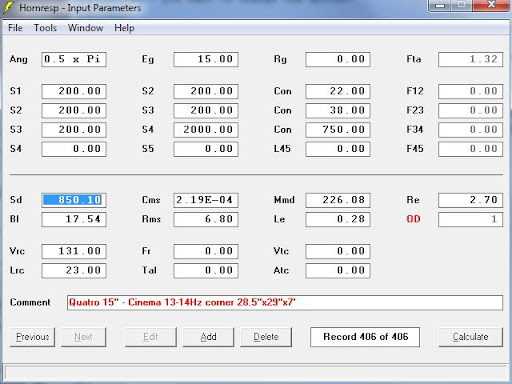The image size is (512, 384).
Task: Minimize the Hornresp window
Action: click(440, 6)
